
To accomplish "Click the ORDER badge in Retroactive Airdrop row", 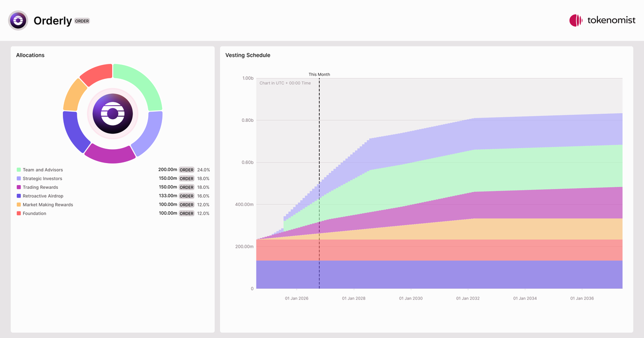I will pyautogui.click(x=187, y=196).
